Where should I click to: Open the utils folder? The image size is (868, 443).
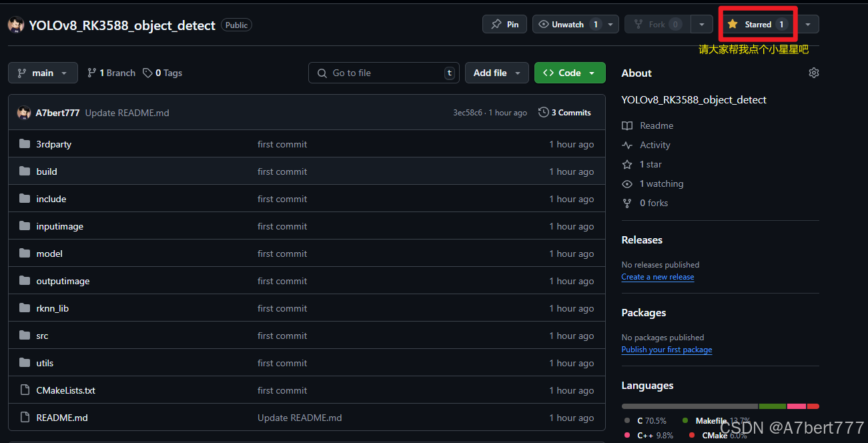(45, 363)
